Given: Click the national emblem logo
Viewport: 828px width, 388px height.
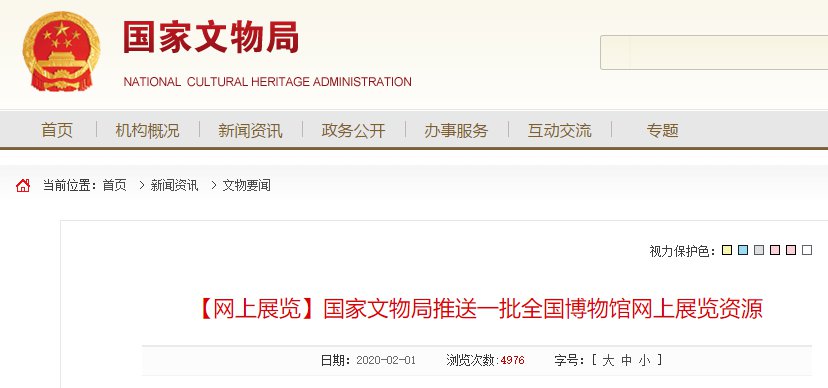Looking at the screenshot, I should click(x=61, y=51).
